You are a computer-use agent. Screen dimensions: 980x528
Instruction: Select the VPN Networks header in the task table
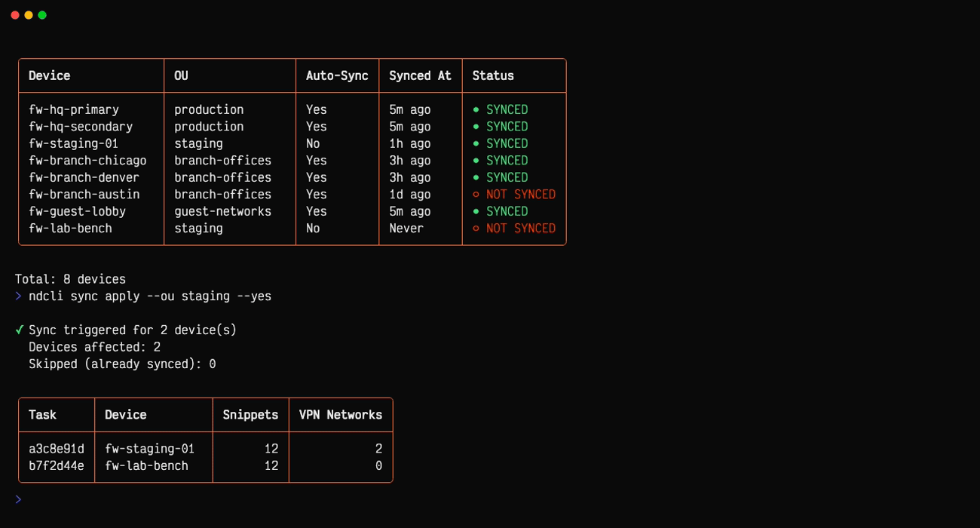click(x=341, y=415)
